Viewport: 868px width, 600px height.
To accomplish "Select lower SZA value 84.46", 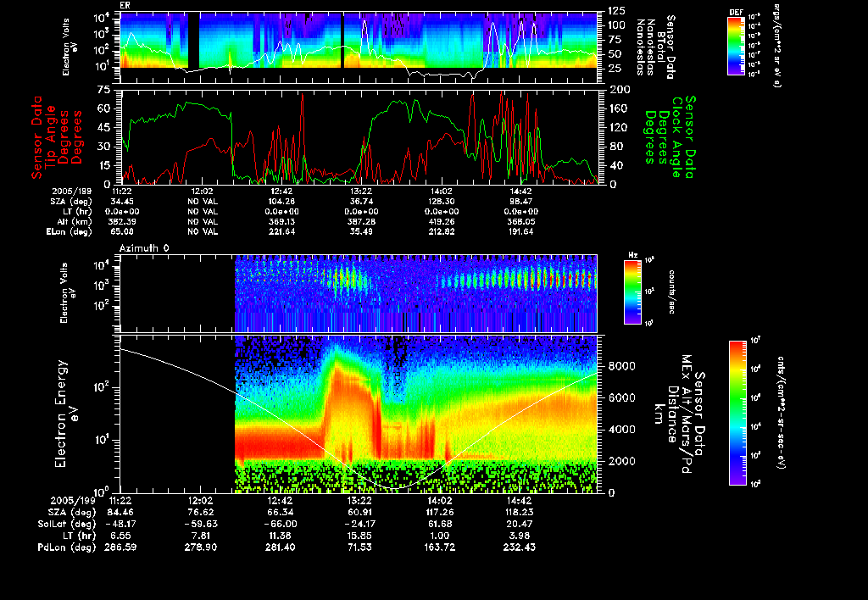I will (x=120, y=513).
